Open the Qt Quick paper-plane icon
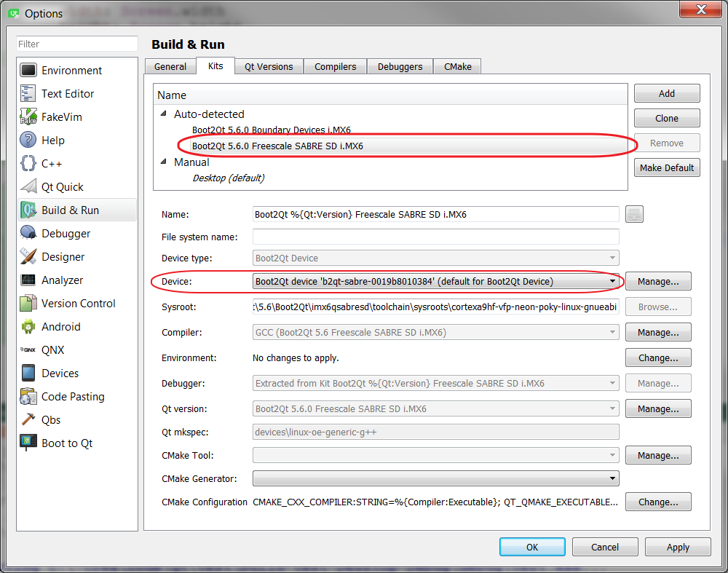Image resolution: width=728 pixels, height=573 pixels. click(28, 186)
